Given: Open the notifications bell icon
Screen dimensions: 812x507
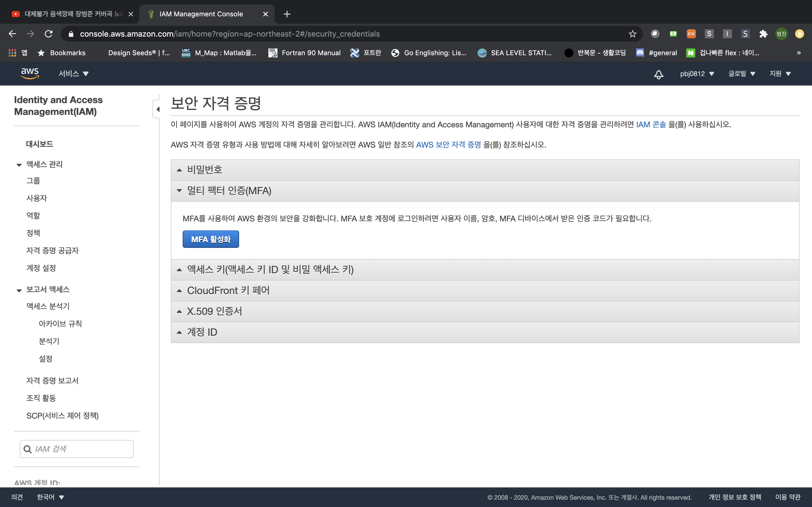Looking at the screenshot, I should 658,74.
